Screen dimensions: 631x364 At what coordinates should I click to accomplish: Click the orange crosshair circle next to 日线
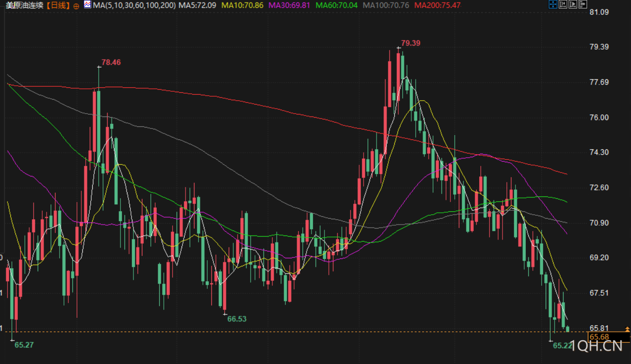pyautogui.click(x=76, y=6)
